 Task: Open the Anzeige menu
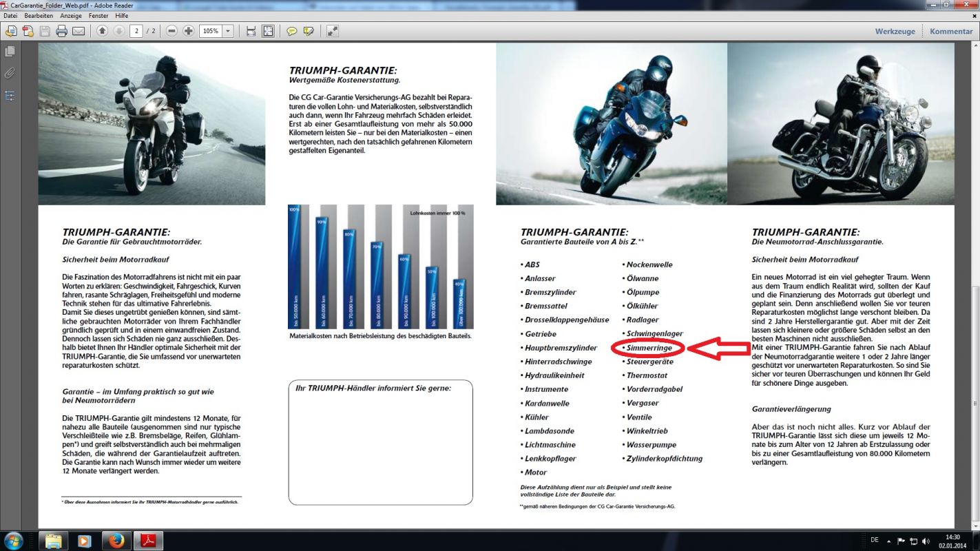(71, 15)
